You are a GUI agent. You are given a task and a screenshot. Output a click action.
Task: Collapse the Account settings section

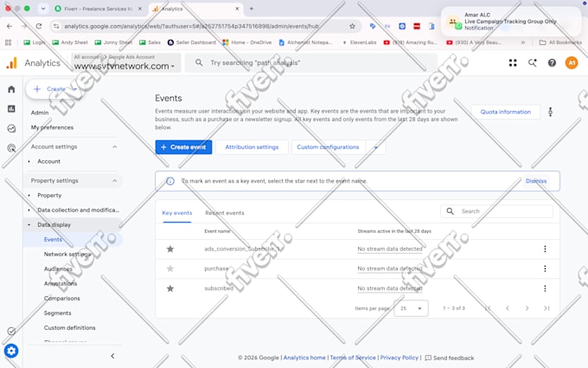(115, 147)
